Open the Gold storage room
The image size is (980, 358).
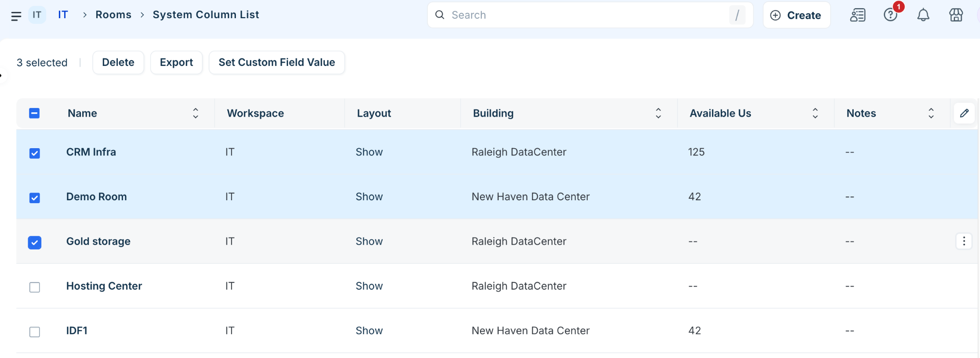(x=98, y=241)
